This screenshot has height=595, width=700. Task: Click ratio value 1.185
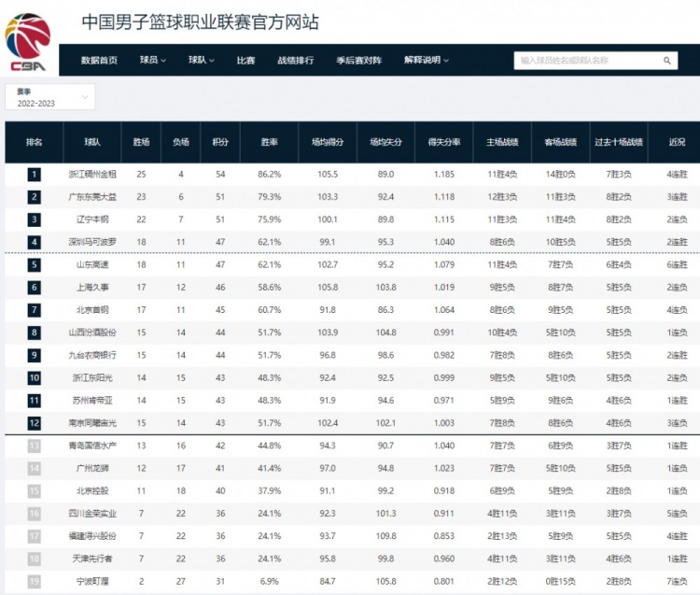click(x=443, y=175)
